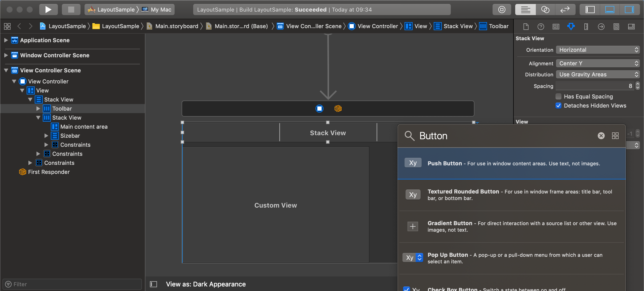Open the Connections inspector

pyautogui.click(x=601, y=26)
